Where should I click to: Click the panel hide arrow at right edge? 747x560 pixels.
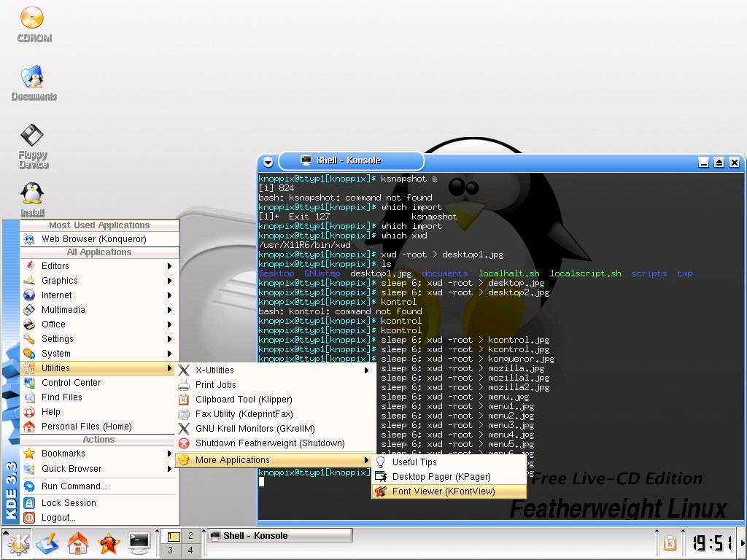(x=743, y=542)
